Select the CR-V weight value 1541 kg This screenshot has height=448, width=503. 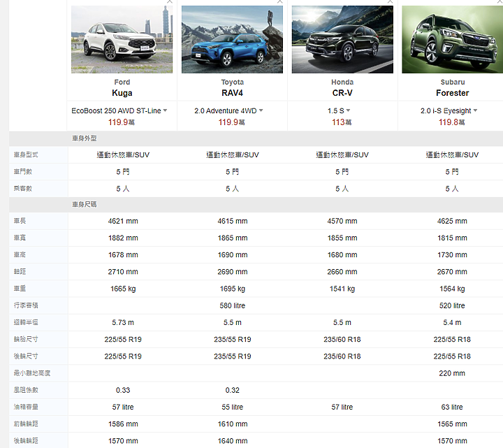[x=342, y=289]
